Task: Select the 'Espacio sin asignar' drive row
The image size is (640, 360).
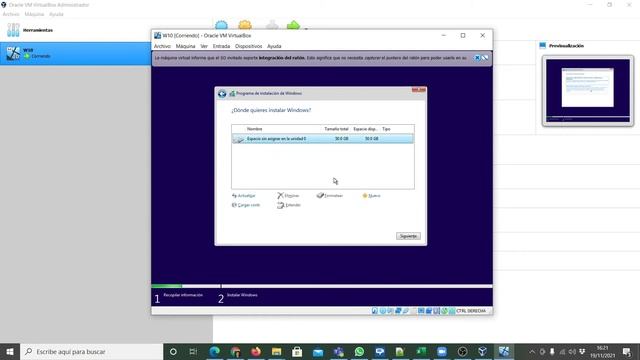Action: pyautogui.click(x=323, y=139)
